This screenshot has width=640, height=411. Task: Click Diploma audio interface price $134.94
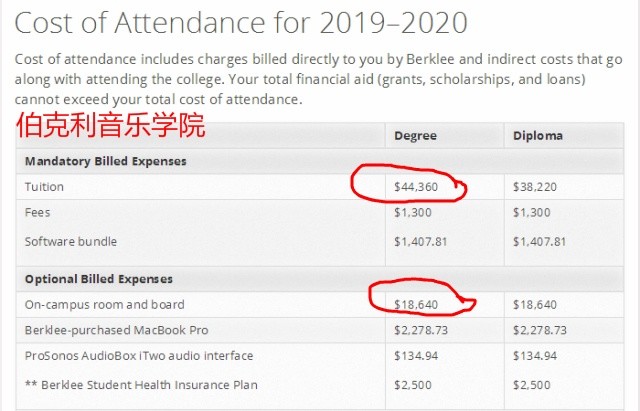[x=535, y=356]
